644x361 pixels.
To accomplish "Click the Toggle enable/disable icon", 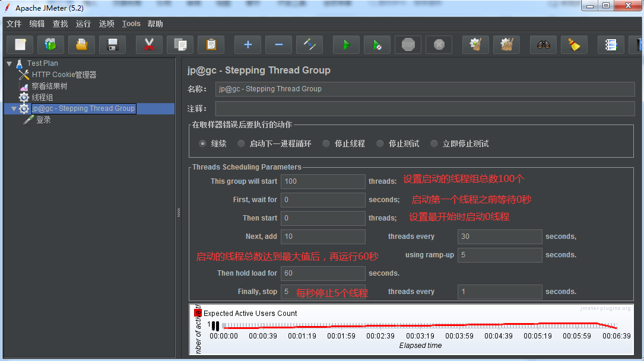I will tap(309, 44).
